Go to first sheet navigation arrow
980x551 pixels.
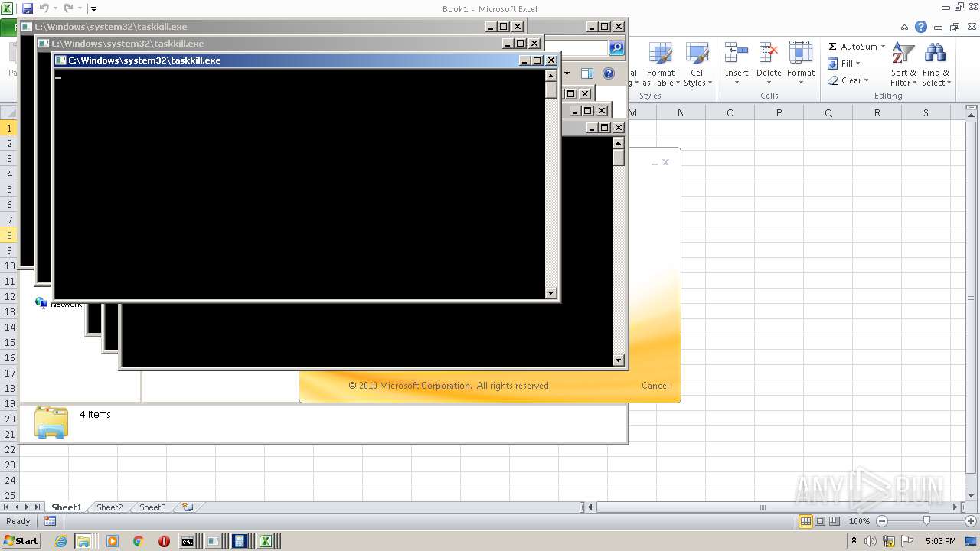[7, 507]
